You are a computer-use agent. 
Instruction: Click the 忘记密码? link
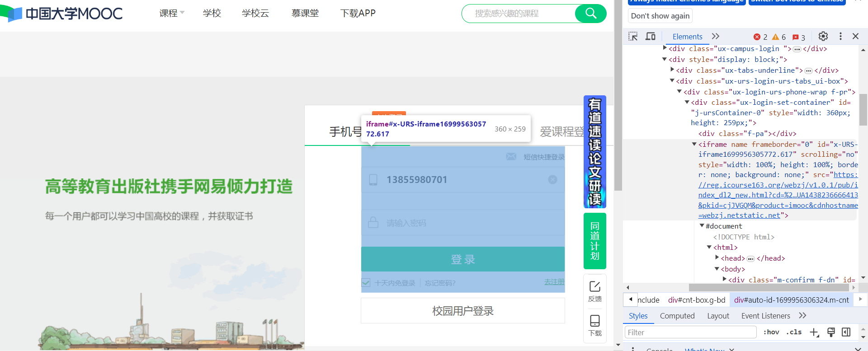440,283
